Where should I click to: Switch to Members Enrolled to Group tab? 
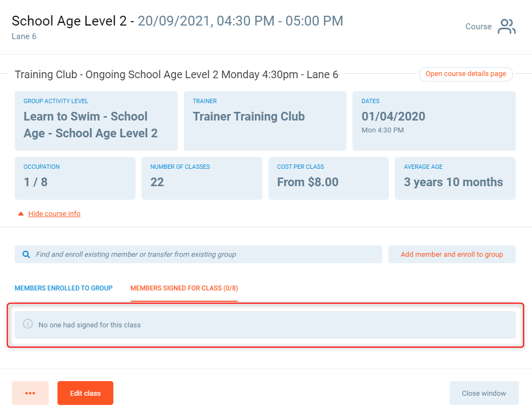coord(63,288)
